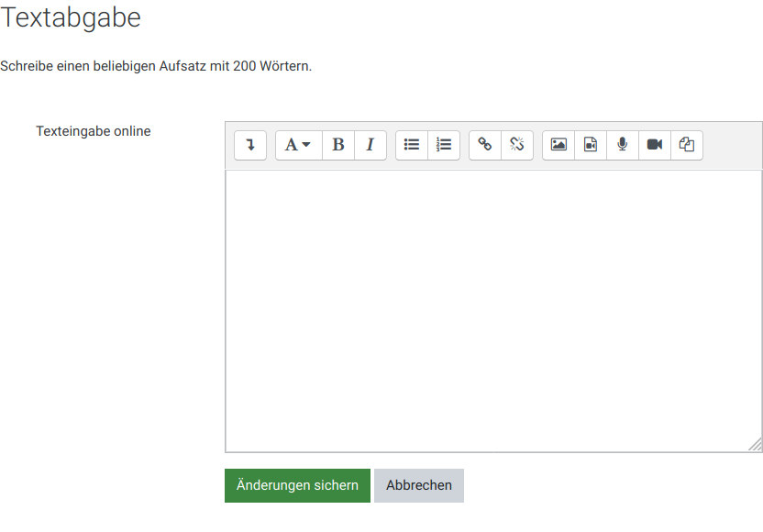Insert a numbered ordered list
Screen dimensions: 763x532
pyautogui.click(x=444, y=145)
